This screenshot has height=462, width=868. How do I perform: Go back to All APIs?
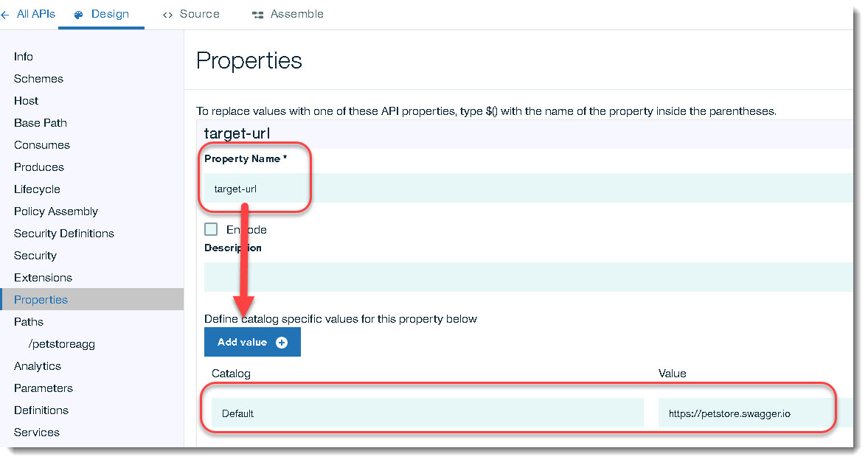tap(35, 14)
